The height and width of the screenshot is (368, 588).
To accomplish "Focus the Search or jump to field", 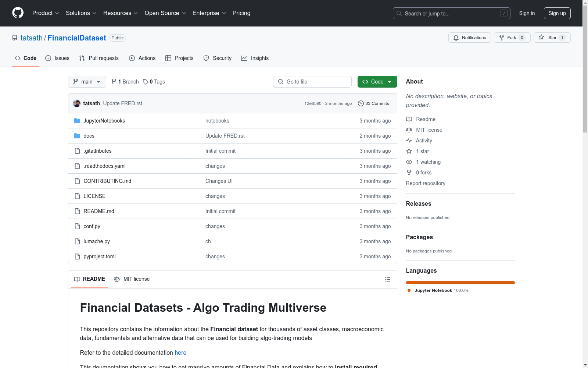I will [x=452, y=13].
